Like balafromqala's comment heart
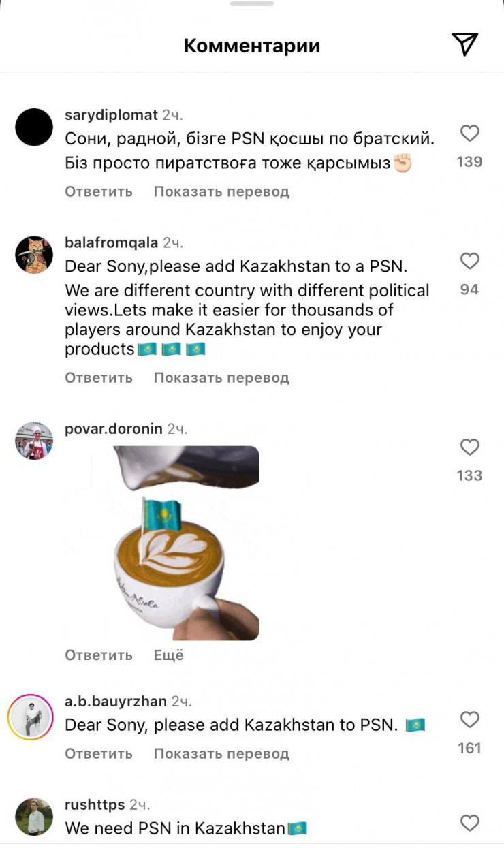Image resolution: width=504 pixels, height=848 pixels. [470, 261]
